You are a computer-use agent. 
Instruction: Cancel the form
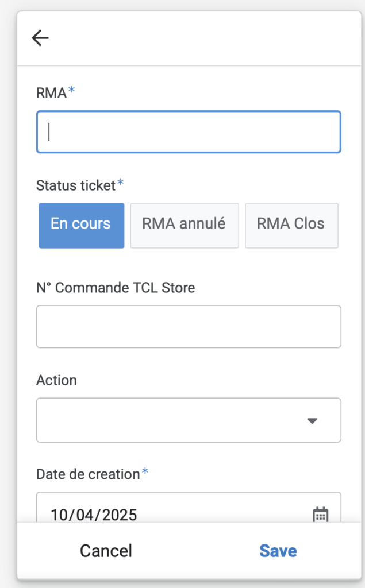click(106, 551)
